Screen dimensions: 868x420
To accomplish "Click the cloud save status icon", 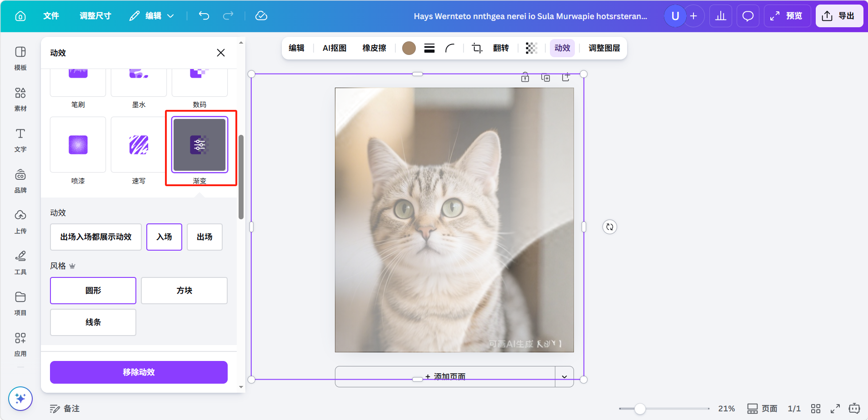I will point(261,16).
